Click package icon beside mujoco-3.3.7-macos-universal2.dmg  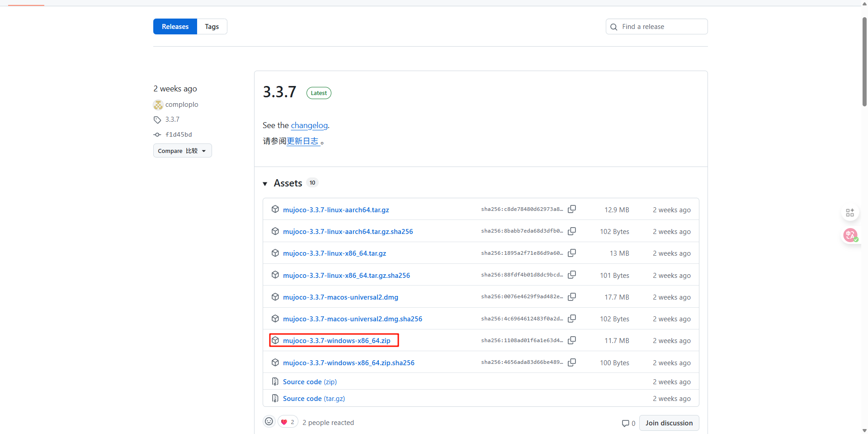[275, 297]
